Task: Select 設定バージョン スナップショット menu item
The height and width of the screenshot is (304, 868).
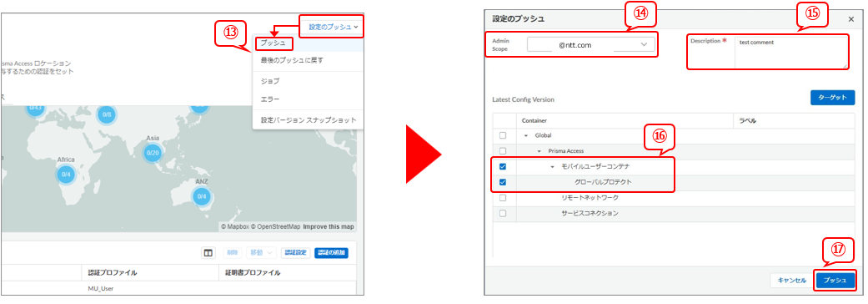Action: pyautogui.click(x=309, y=119)
